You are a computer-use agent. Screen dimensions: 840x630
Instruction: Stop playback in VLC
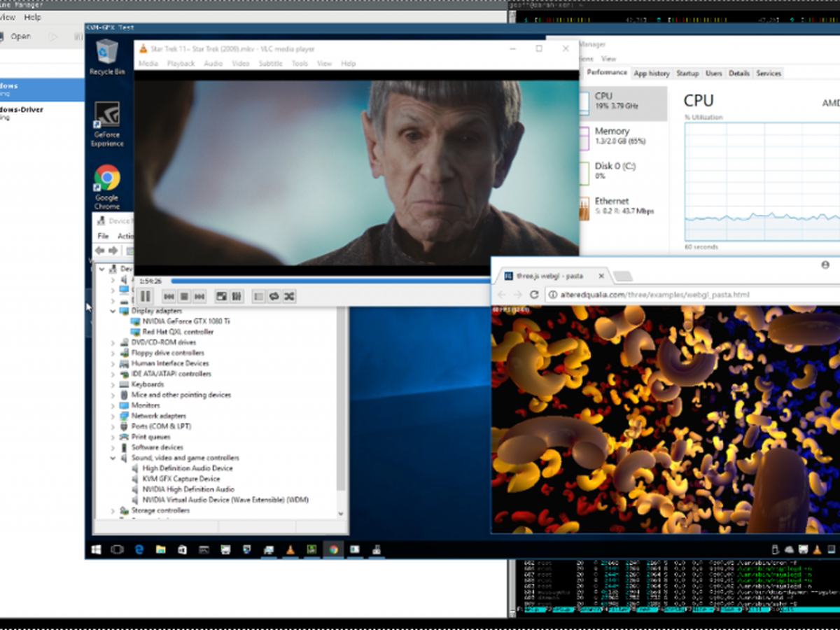(x=184, y=296)
